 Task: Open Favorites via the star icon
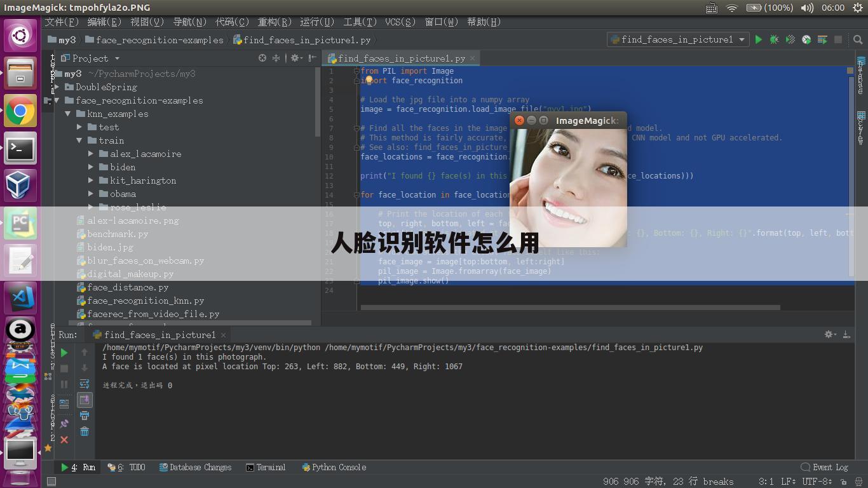(48, 448)
